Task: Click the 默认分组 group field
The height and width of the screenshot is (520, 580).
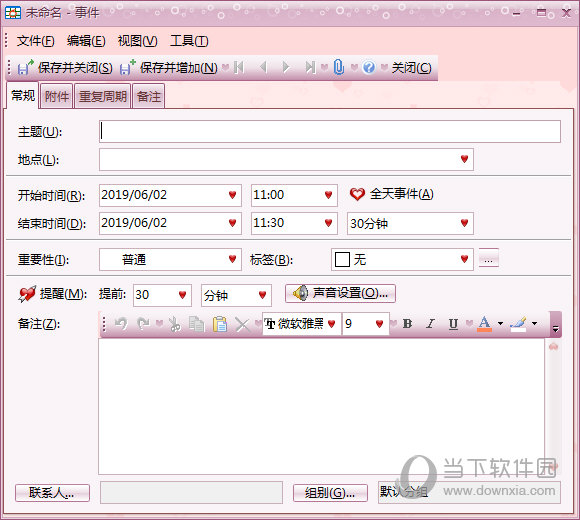Action: (x=469, y=492)
